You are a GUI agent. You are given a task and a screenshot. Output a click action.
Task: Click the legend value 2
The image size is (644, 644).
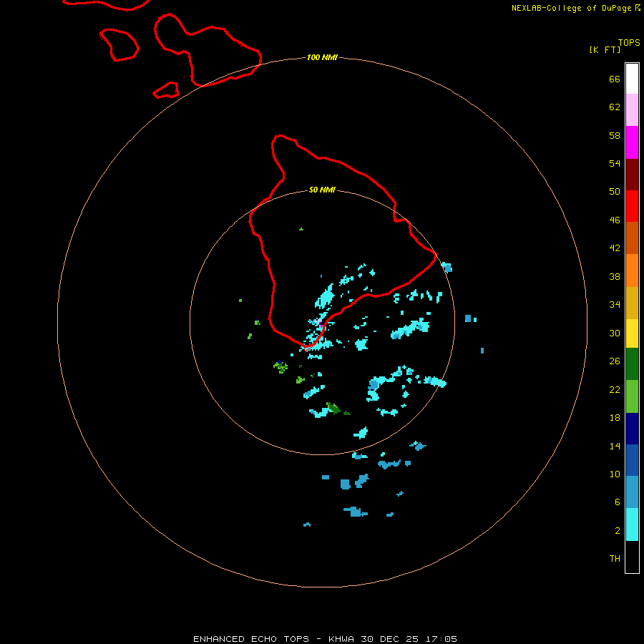[x=618, y=530]
